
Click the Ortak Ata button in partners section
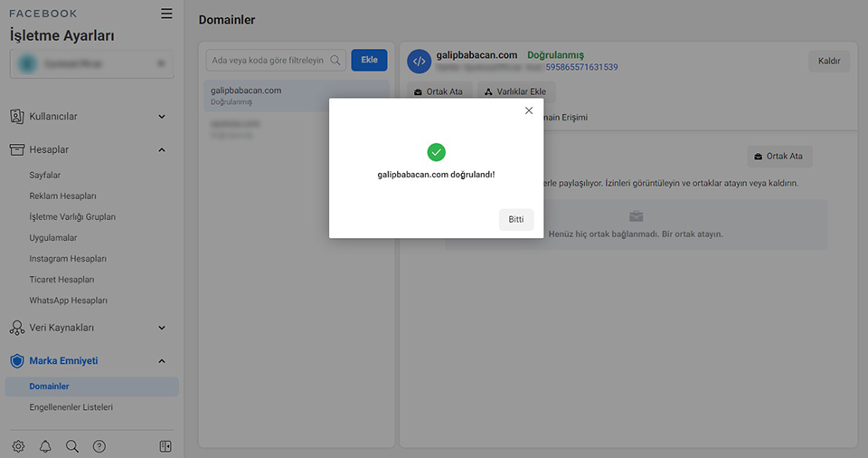tap(779, 157)
